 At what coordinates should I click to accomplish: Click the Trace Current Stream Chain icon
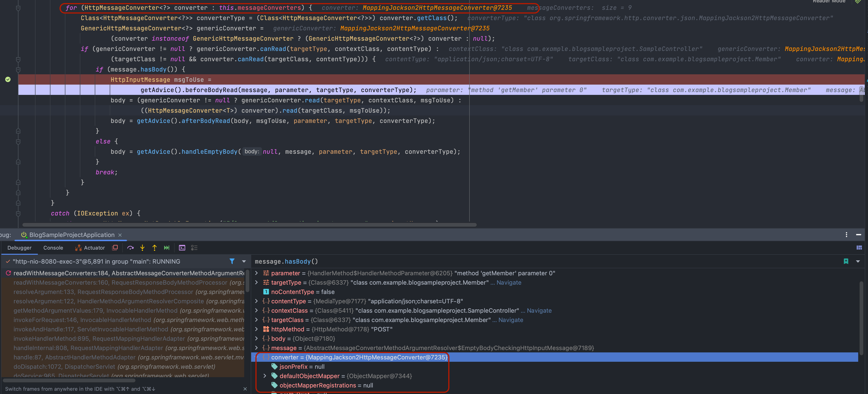(x=194, y=248)
